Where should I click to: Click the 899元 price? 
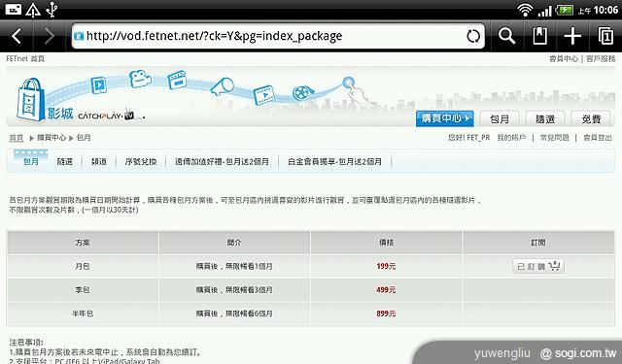[386, 314]
